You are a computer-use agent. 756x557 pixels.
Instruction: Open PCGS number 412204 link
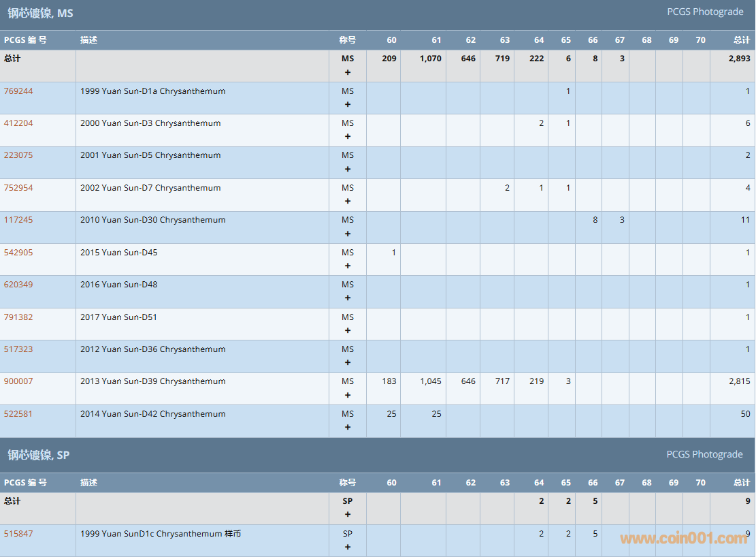(18, 123)
